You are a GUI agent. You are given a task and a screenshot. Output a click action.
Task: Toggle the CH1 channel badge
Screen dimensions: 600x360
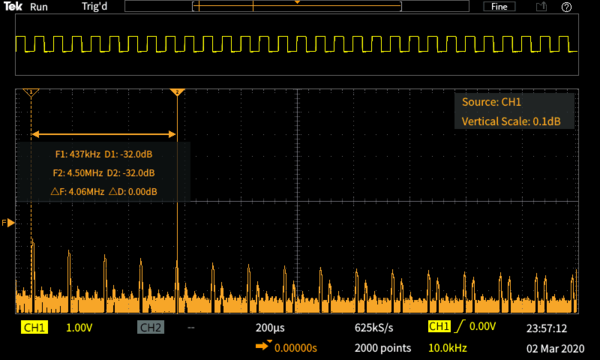[34, 327]
